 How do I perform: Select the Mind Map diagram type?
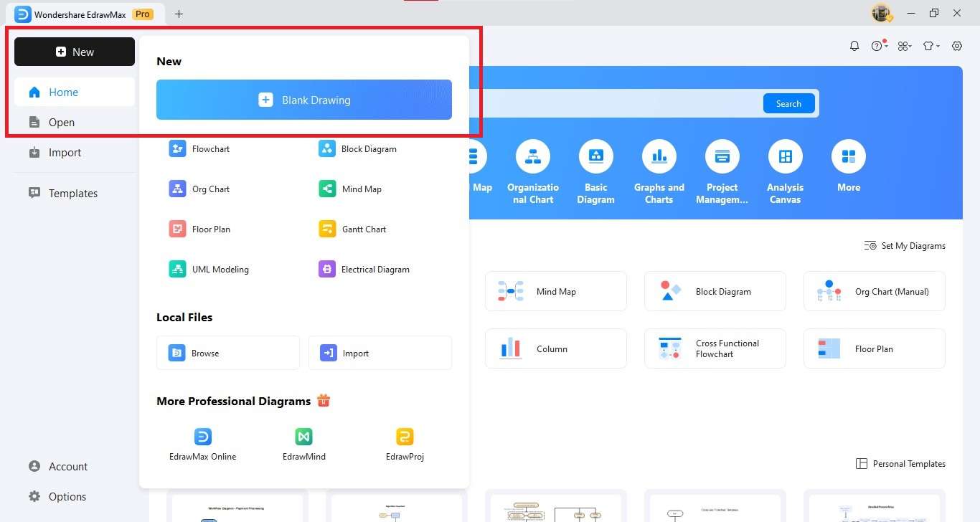click(x=361, y=189)
